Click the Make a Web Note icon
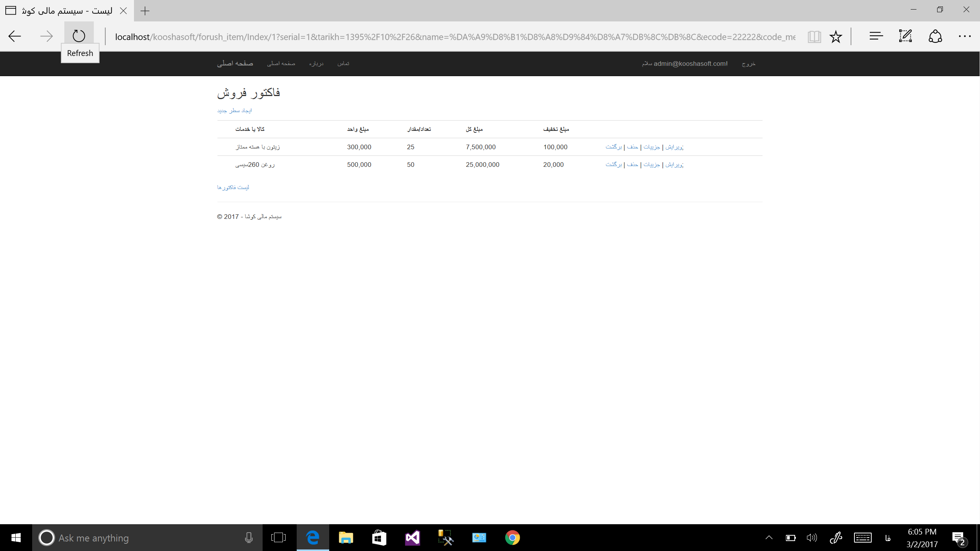 906,36
